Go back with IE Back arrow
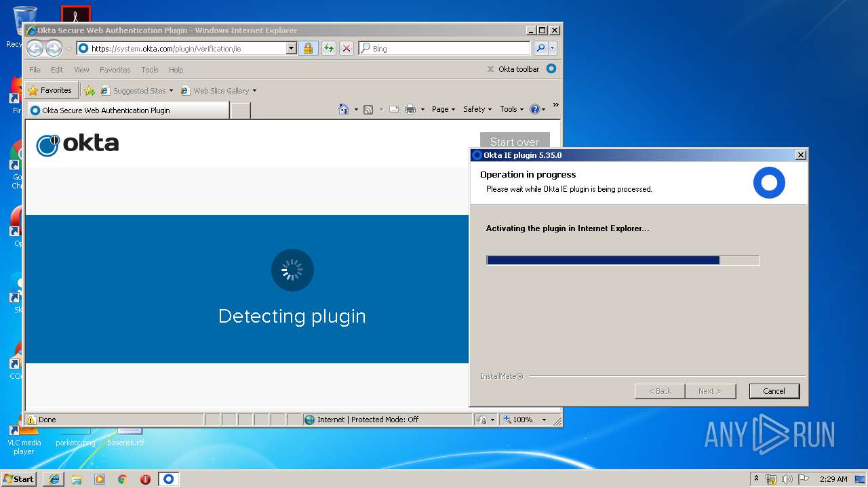This screenshot has height=488, width=868. pos(35,48)
